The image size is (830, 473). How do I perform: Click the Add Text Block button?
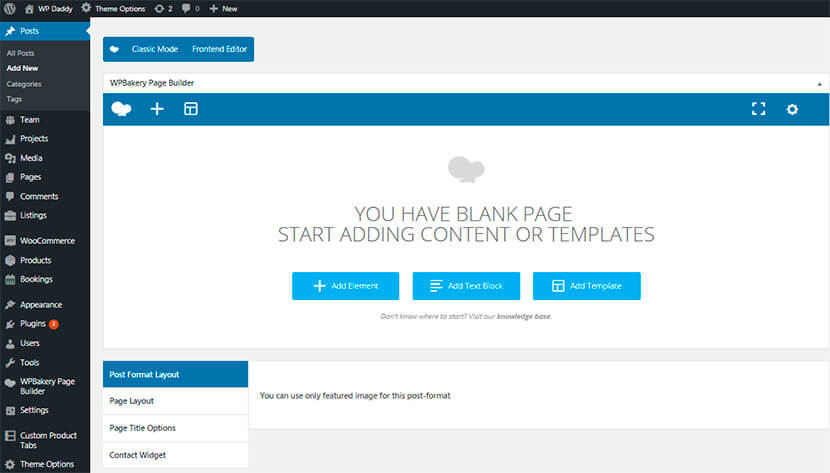pos(466,286)
